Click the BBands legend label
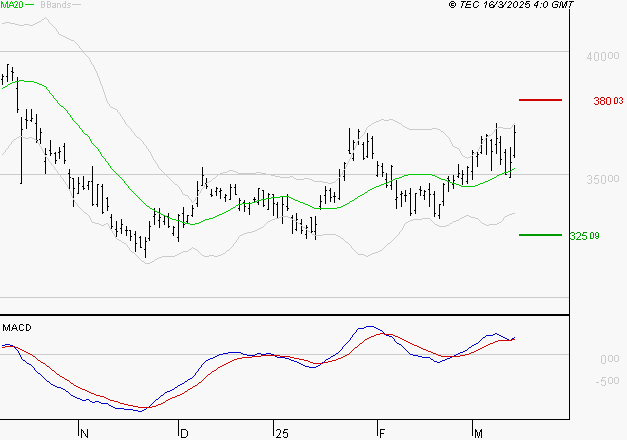This screenshot has height=440, width=627. [x=56, y=5]
